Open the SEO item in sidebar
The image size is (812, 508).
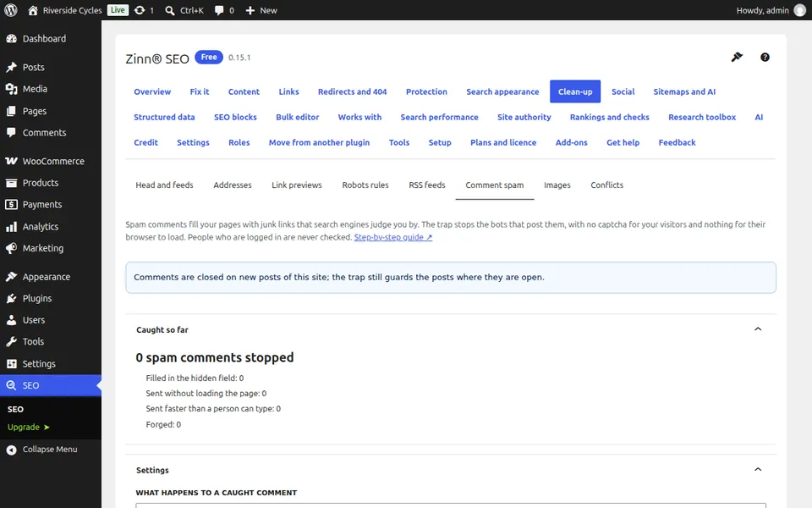click(51, 385)
